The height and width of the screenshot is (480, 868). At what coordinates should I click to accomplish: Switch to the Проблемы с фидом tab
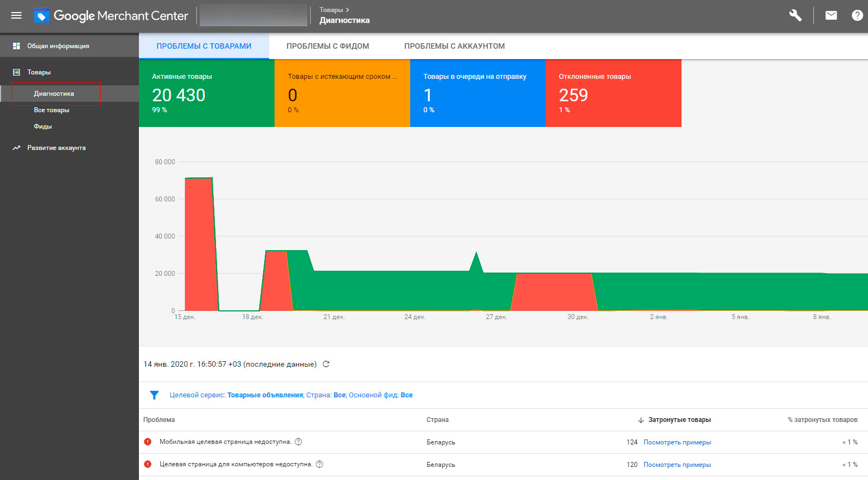pos(328,46)
